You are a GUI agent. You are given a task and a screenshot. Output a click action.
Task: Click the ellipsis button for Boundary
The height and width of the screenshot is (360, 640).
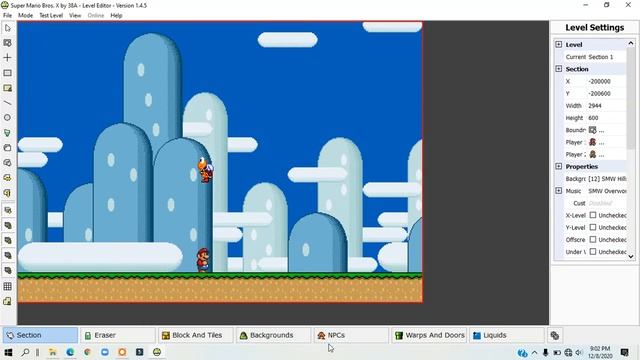(601, 131)
